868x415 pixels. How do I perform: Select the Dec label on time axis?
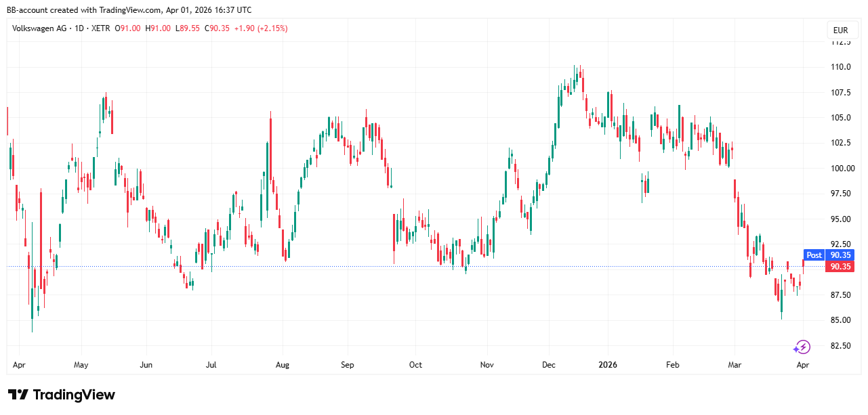click(549, 365)
